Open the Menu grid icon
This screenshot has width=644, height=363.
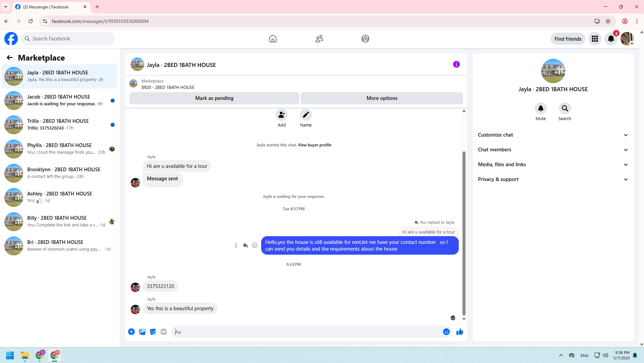pyautogui.click(x=595, y=39)
